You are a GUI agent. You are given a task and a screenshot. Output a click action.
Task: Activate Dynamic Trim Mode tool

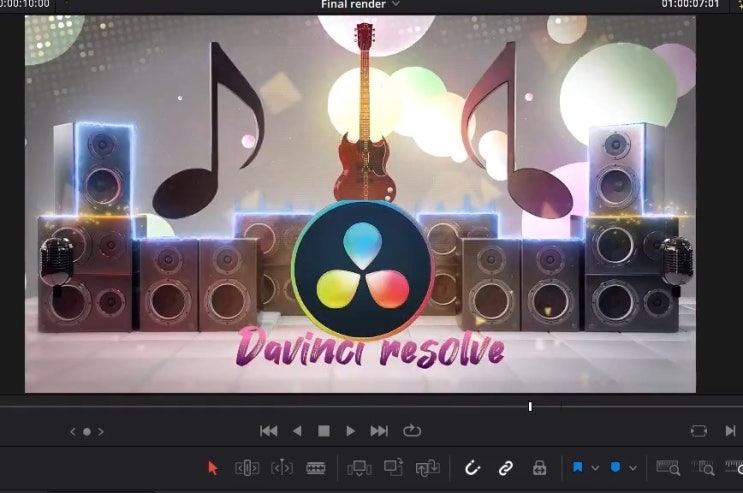coord(281,468)
